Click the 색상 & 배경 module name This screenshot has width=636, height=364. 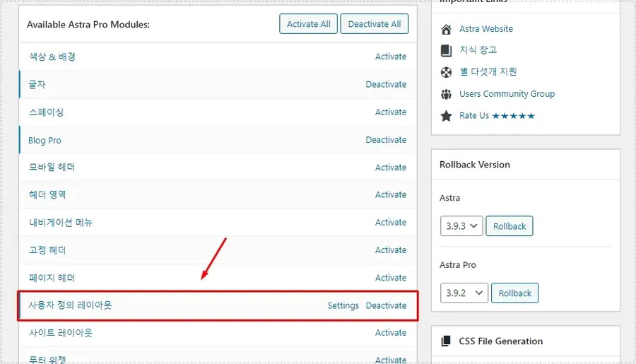(52, 57)
